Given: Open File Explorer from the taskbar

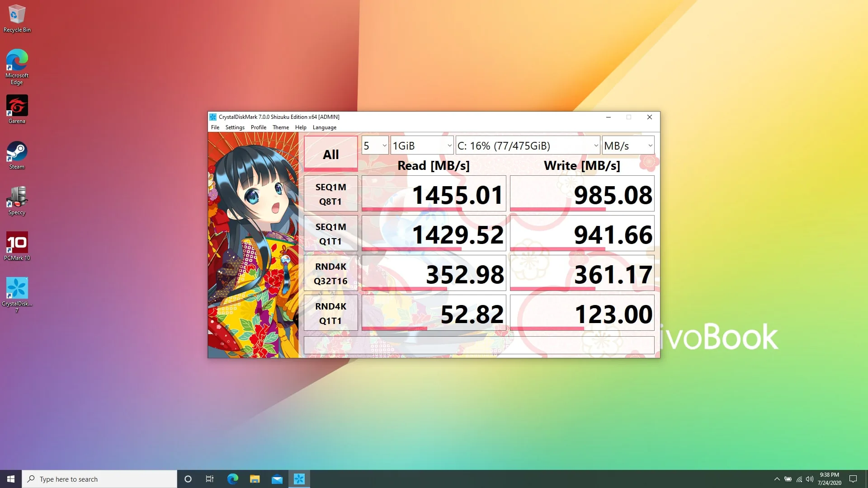Looking at the screenshot, I should pos(255,479).
